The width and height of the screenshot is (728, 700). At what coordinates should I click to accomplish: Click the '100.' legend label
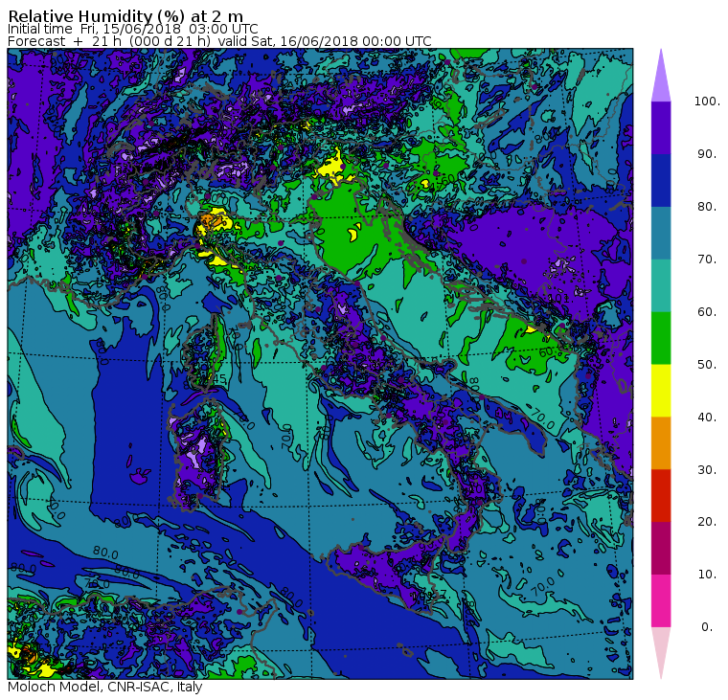707,102
